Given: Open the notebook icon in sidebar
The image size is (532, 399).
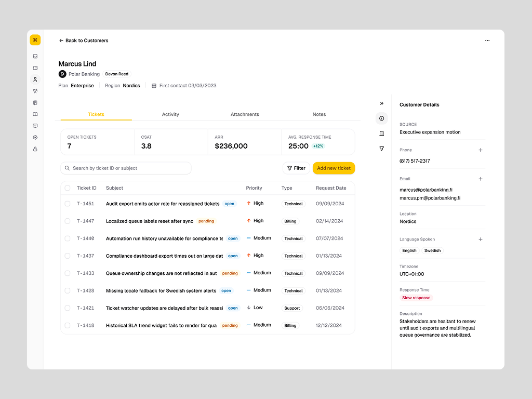Looking at the screenshot, I should pos(35,102).
